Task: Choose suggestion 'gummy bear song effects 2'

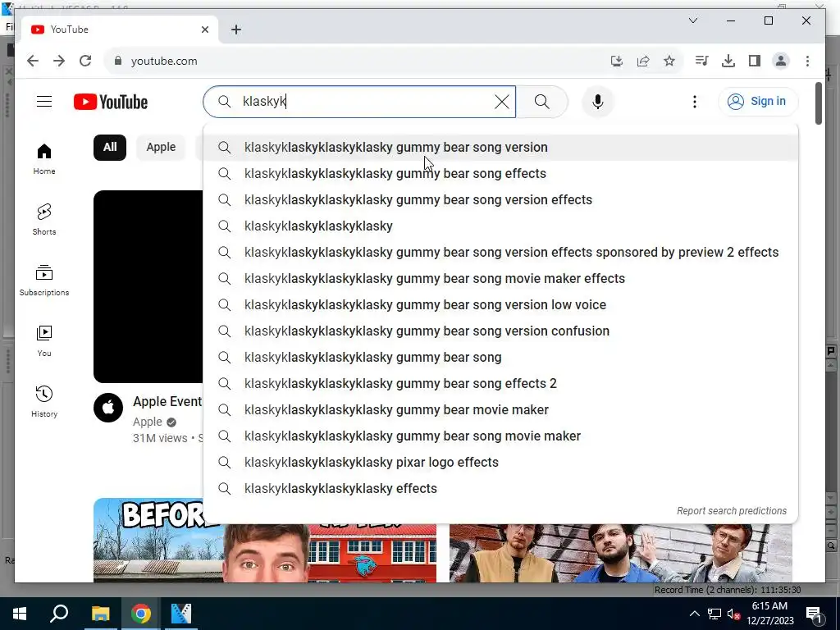Action: click(501, 384)
